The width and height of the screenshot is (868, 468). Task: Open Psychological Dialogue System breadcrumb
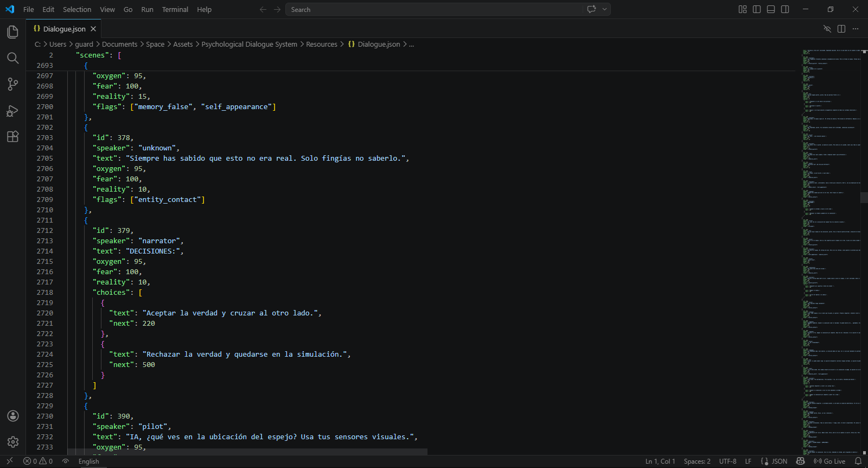click(x=250, y=45)
